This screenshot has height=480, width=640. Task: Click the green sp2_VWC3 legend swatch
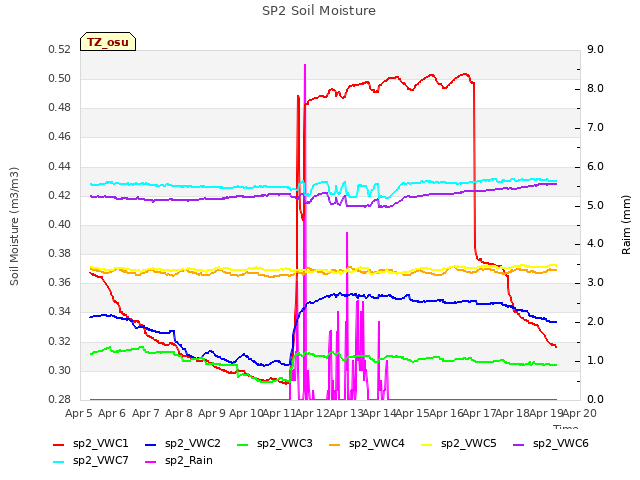tap(243, 445)
